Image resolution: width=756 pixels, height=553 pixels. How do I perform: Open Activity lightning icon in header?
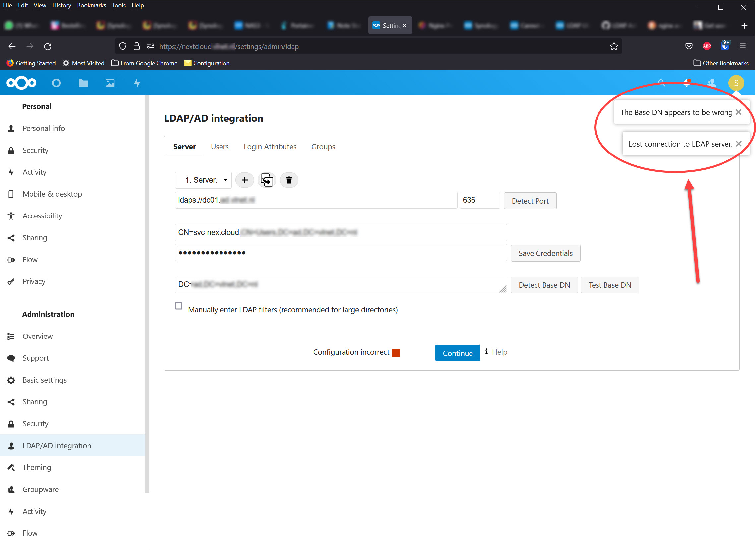(137, 83)
